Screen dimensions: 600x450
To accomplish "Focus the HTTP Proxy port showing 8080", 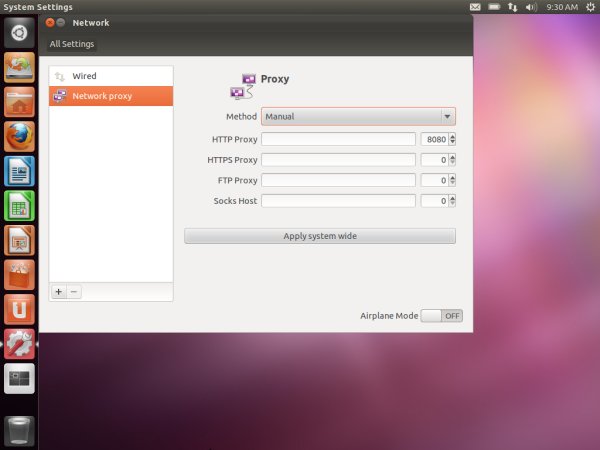I will (434, 139).
